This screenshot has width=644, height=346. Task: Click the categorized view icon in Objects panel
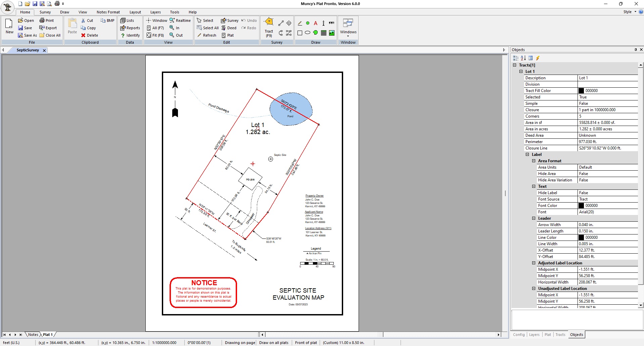click(516, 58)
